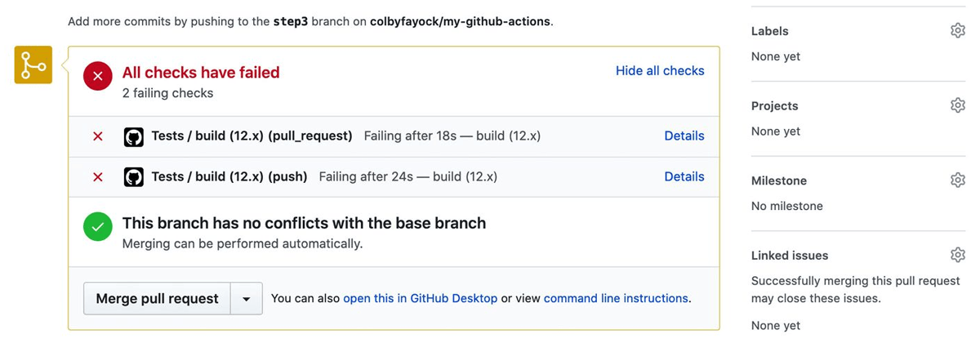The height and width of the screenshot is (339, 980).
Task: Click red X of pull_request check row
Action: click(98, 136)
